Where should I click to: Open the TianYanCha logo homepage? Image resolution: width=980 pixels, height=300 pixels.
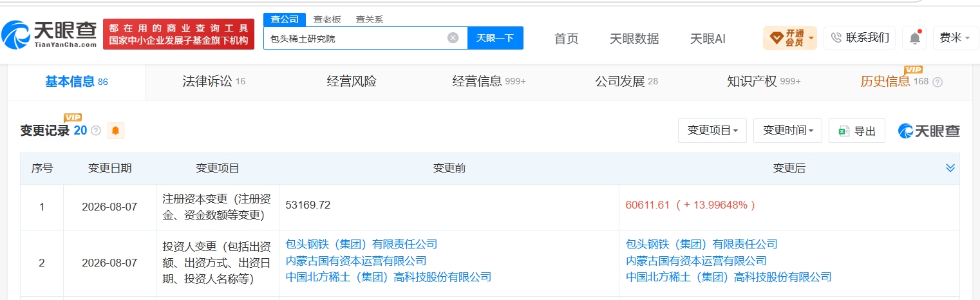click(x=50, y=34)
